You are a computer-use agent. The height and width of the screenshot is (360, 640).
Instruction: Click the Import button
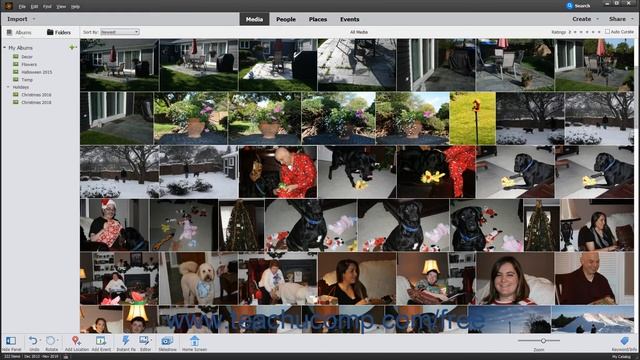point(17,19)
